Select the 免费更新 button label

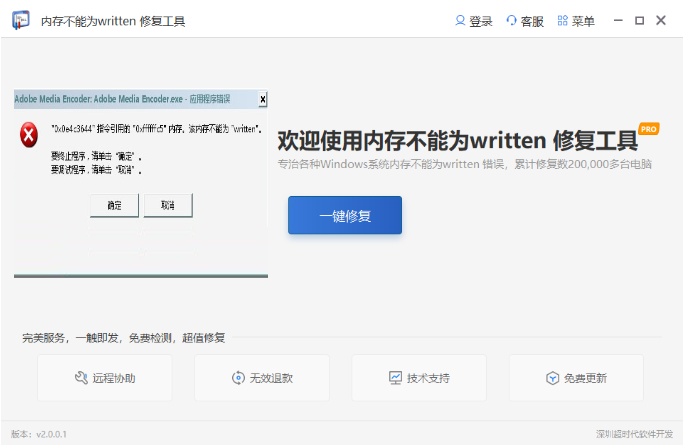pos(585,378)
